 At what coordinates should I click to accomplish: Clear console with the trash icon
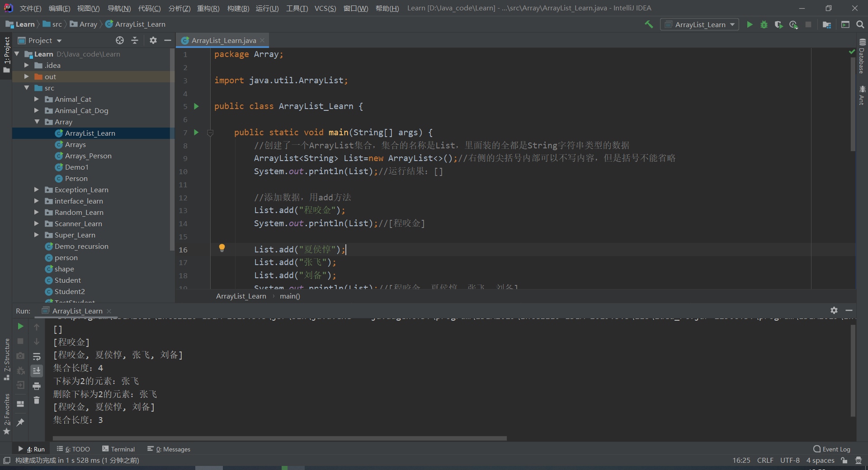tap(37, 400)
